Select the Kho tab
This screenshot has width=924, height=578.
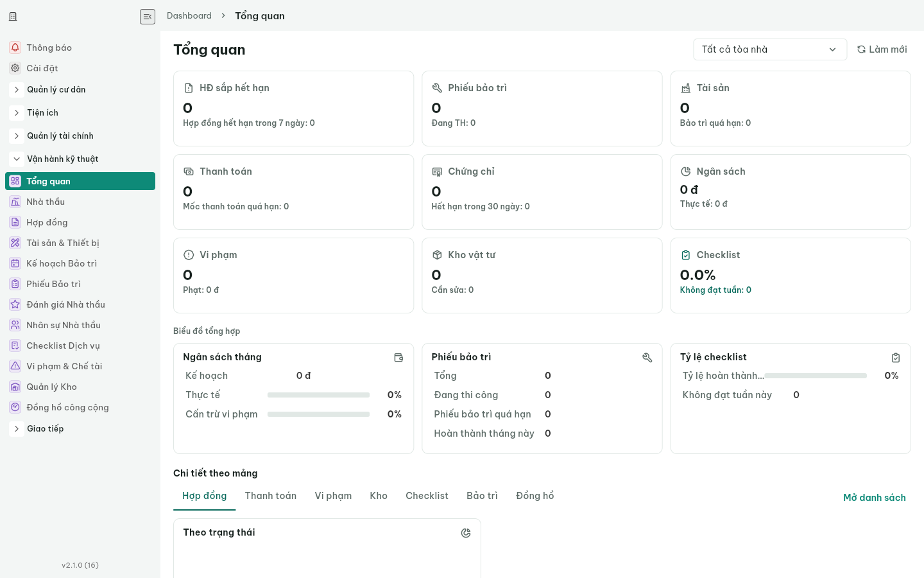(x=379, y=496)
